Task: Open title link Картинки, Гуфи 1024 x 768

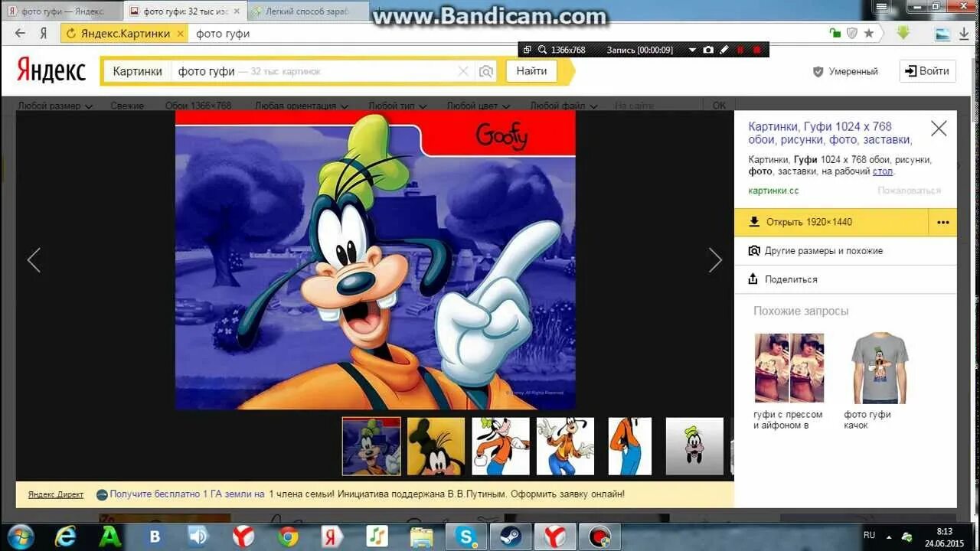Action: 831,133
